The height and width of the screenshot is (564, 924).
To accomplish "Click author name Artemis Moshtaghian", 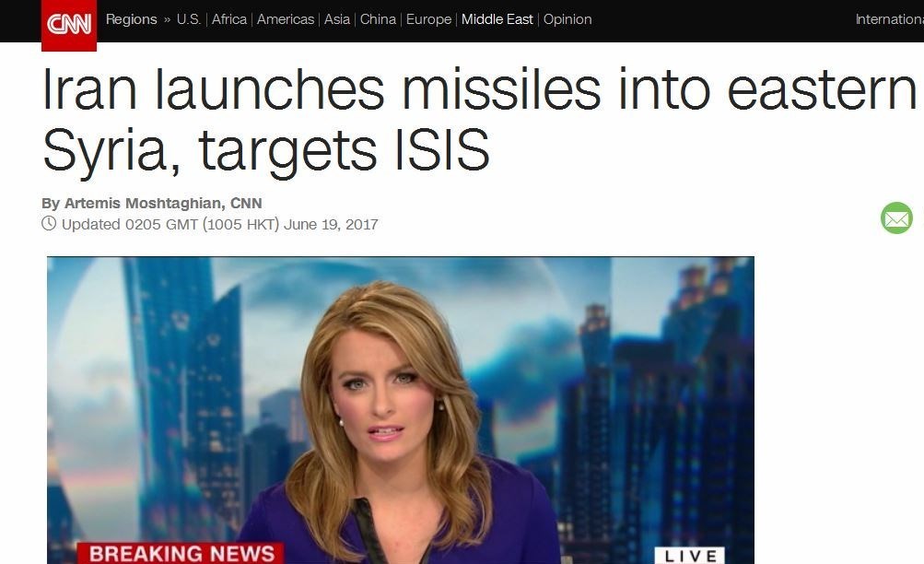I will coord(142,204).
